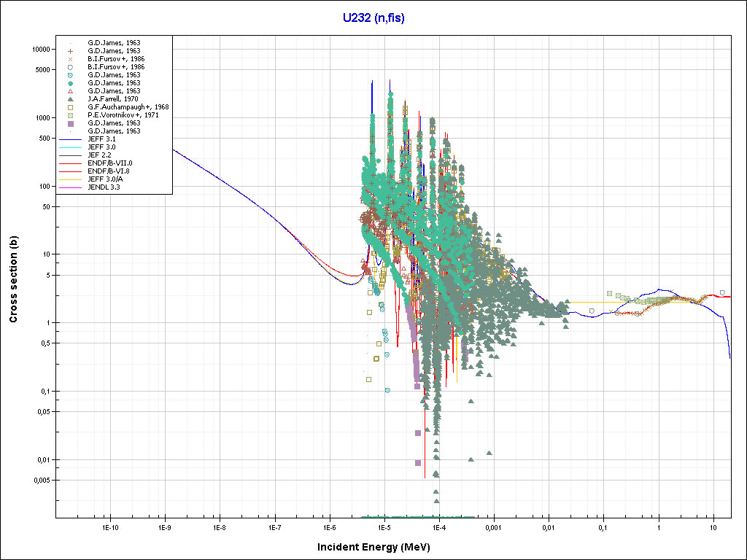The image size is (747, 560).
Task: Click the chart title U232 (n,fis)
Action: (373, 18)
